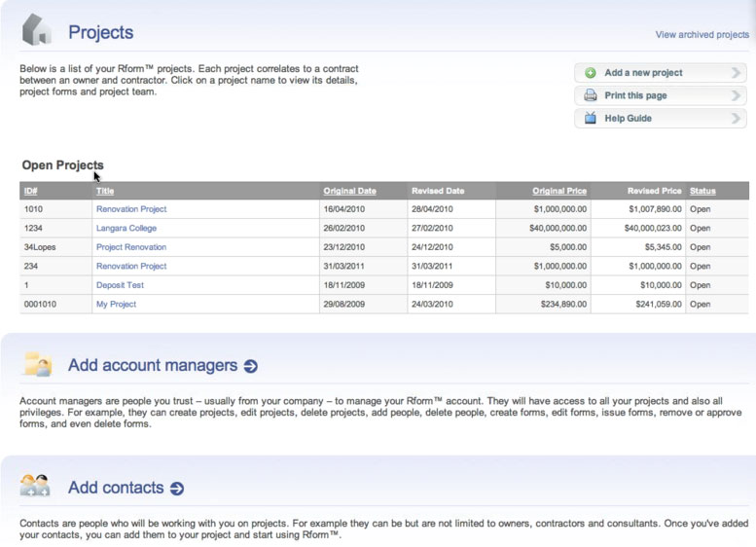
Task: Select revised date 24/12/2010
Action: coord(432,247)
